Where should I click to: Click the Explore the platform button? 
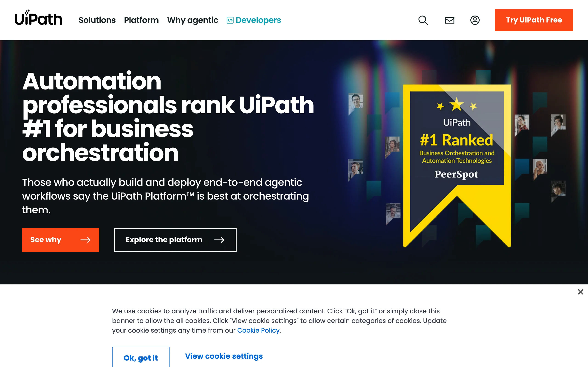175,240
